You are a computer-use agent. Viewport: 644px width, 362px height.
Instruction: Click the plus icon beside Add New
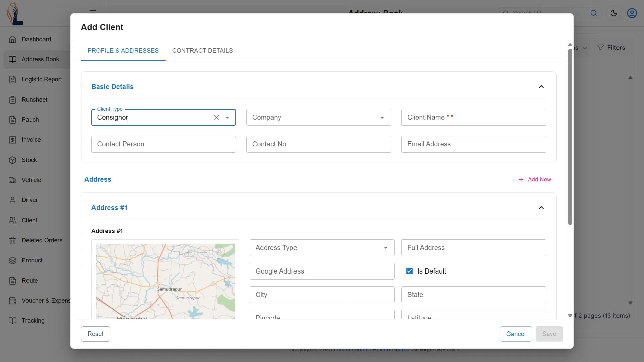(x=521, y=180)
